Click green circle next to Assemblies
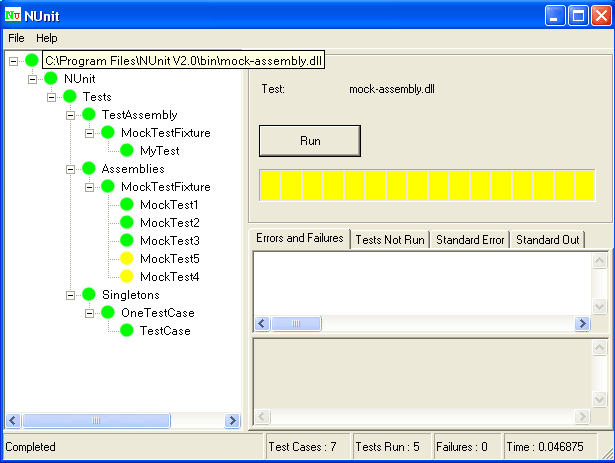 [89, 168]
